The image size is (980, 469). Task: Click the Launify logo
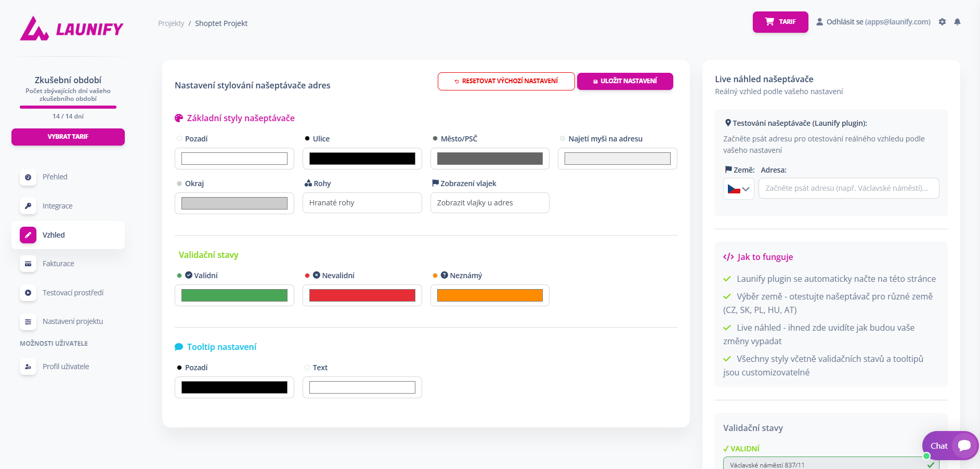pos(72,29)
